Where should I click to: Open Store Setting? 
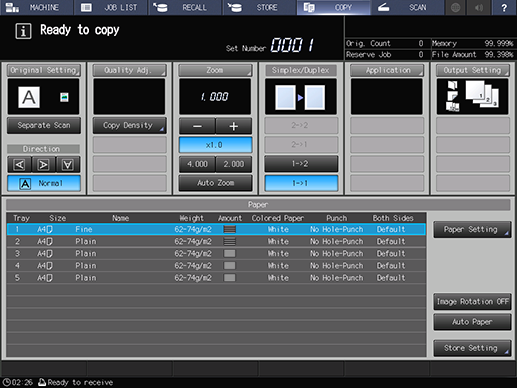click(x=472, y=348)
